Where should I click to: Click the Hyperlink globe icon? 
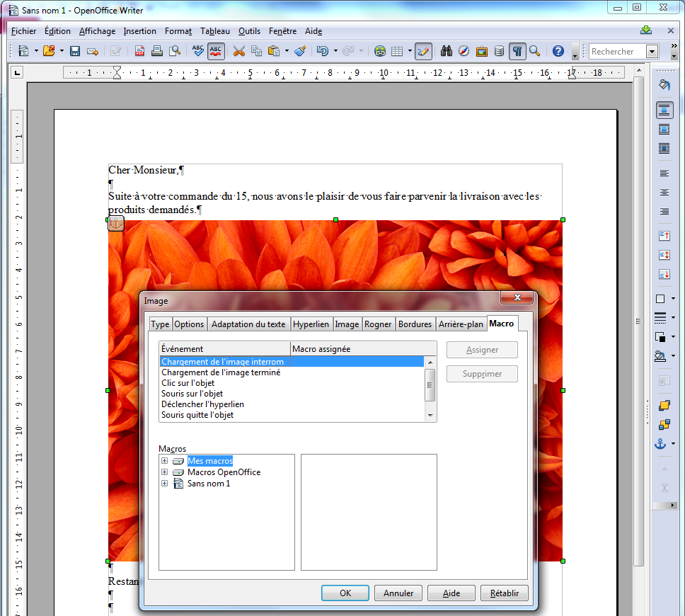point(380,51)
